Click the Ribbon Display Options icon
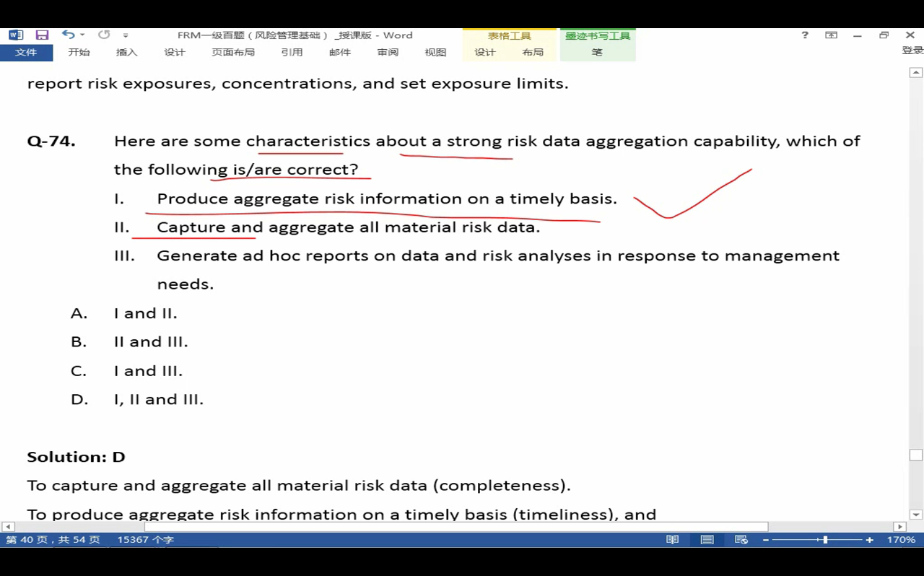 coord(832,35)
